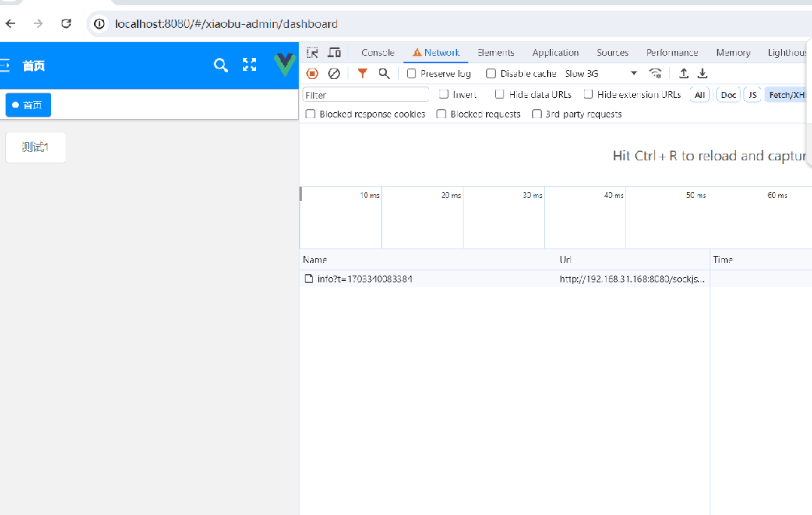This screenshot has width=812, height=515.
Task: Click the import HAR upload icon
Action: click(x=683, y=73)
